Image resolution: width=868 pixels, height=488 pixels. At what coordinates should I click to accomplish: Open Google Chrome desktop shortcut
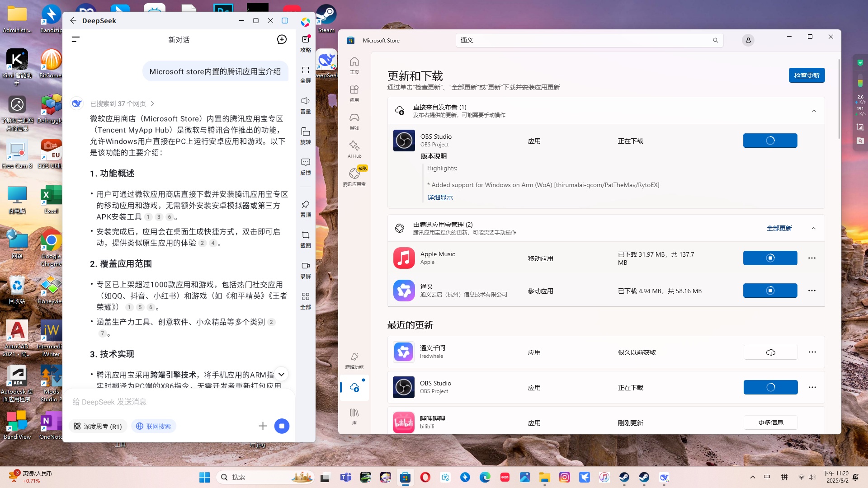pyautogui.click(x=51, y=247)
